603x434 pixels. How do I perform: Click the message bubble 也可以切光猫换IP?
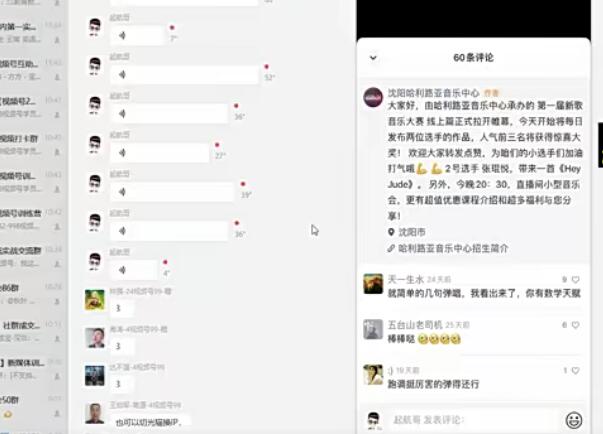(149, 422)
